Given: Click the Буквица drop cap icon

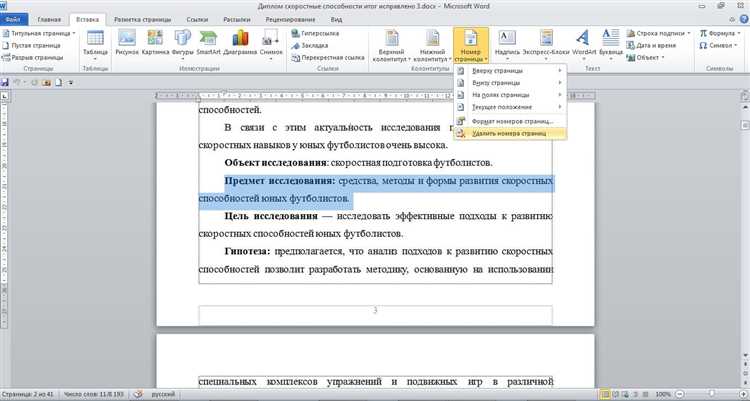Looking at the screenshot, I should 610,43.
